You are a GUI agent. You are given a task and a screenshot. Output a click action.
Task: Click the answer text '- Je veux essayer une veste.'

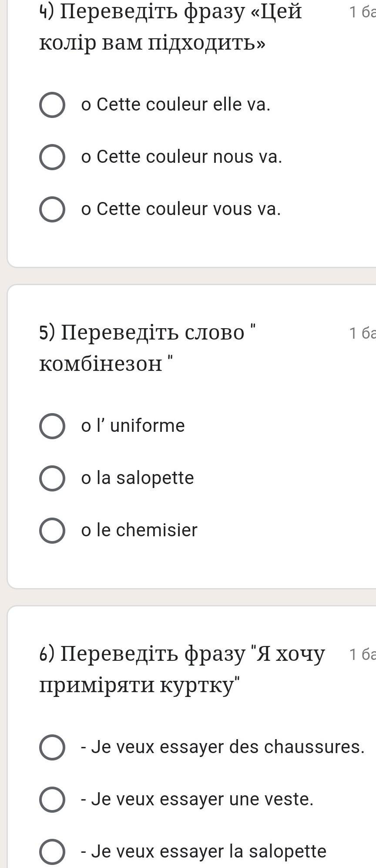point(197,799)
